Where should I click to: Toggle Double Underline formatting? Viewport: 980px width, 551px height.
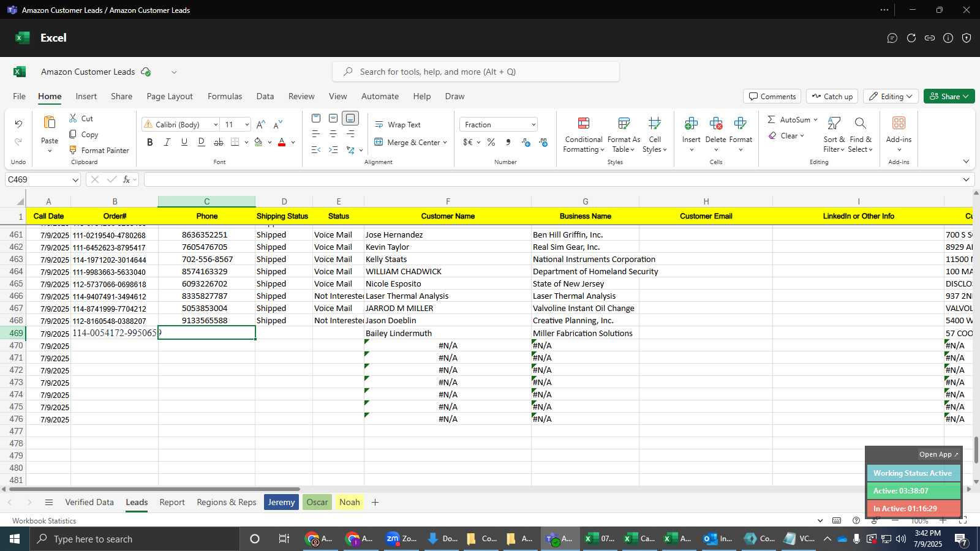click(202, 142)
